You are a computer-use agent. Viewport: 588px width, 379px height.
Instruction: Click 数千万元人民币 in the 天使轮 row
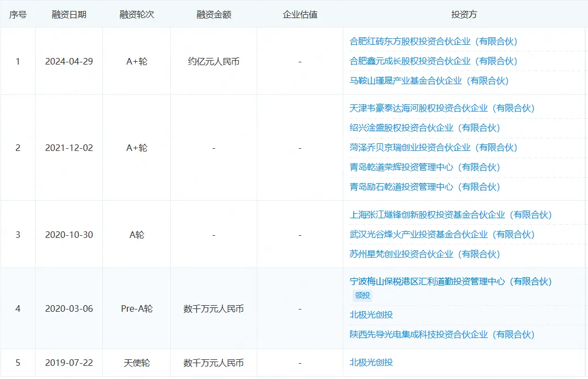click(214, 363)
